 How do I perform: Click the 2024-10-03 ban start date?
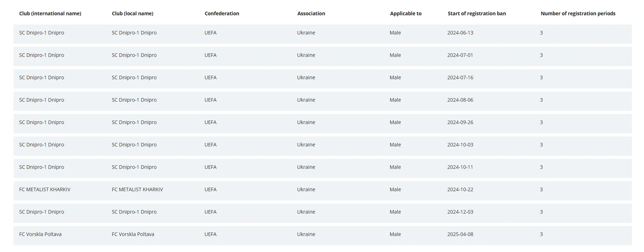(x=460, y=145)
